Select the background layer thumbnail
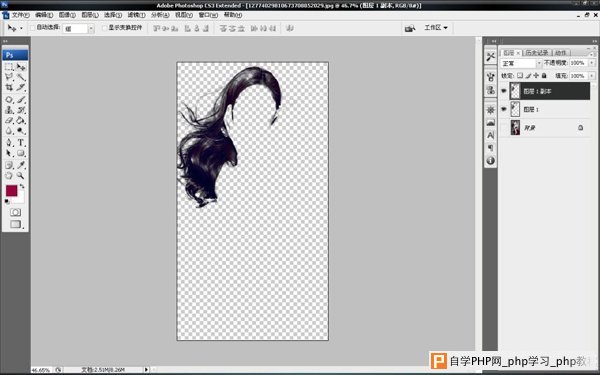The image size is (600, 375). click(515, 127)
